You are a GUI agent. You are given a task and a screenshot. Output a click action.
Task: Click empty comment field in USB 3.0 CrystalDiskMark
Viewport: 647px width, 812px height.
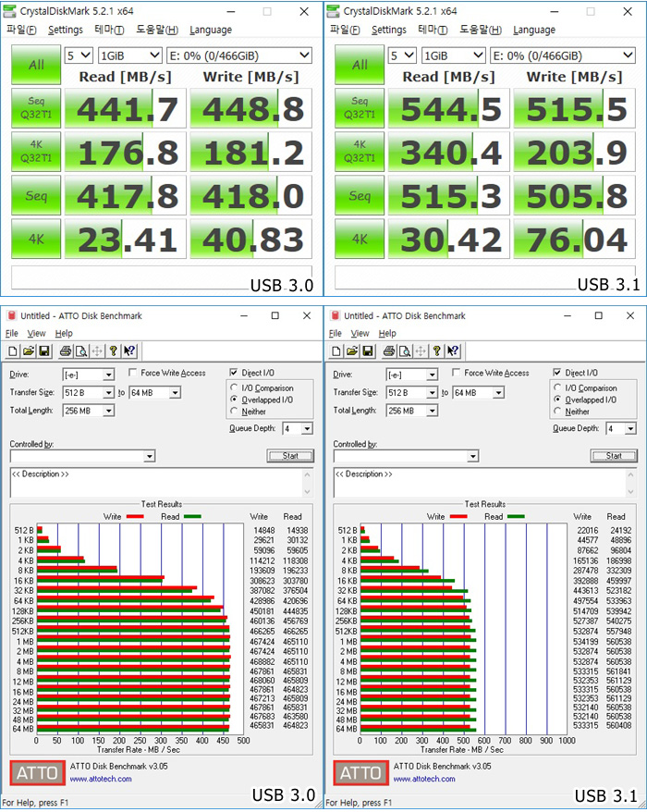coord(162,277)
